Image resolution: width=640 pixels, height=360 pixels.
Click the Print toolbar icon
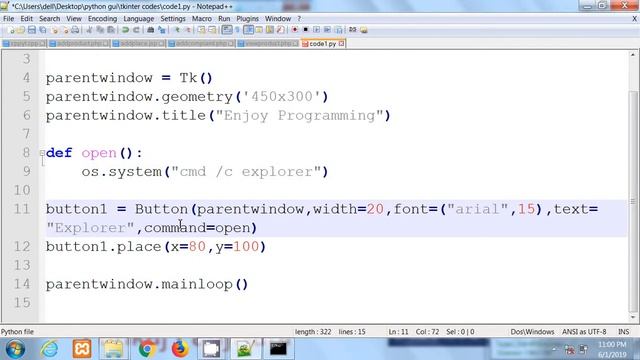click(x=76, y=30)
